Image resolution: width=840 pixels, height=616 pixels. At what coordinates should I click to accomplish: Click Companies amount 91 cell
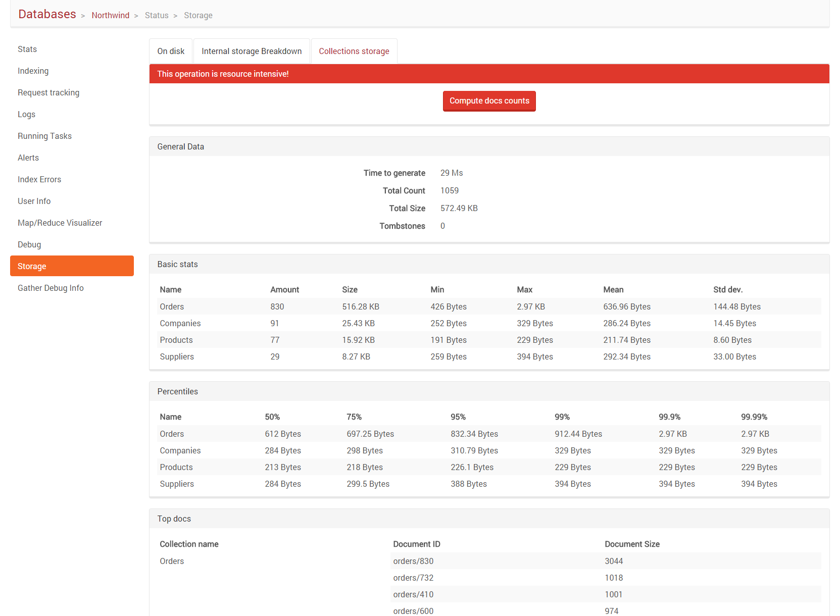274,323
